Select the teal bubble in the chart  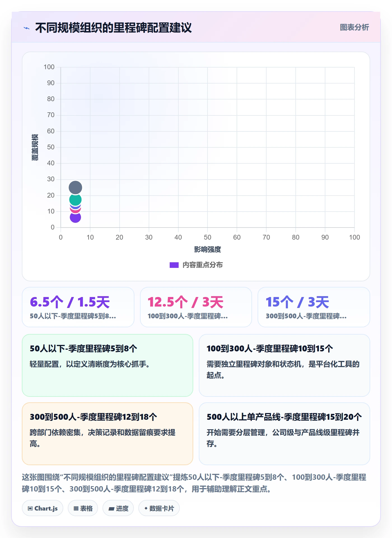tap(75, 200)
